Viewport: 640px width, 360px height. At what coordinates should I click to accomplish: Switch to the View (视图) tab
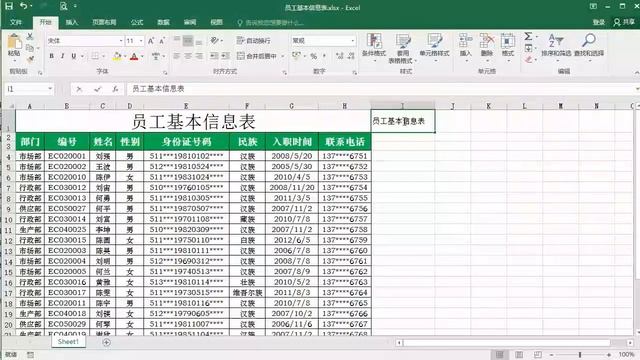click(216, 22)
